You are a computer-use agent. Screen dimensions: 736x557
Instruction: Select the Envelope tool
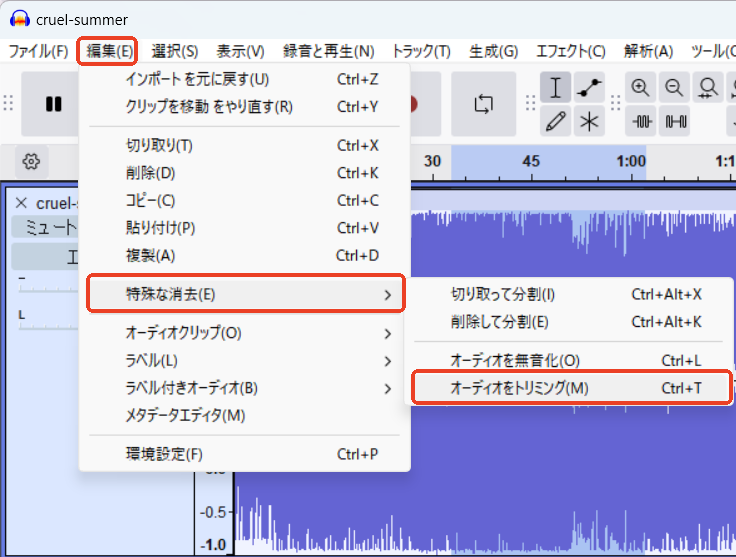coord(589,88)
